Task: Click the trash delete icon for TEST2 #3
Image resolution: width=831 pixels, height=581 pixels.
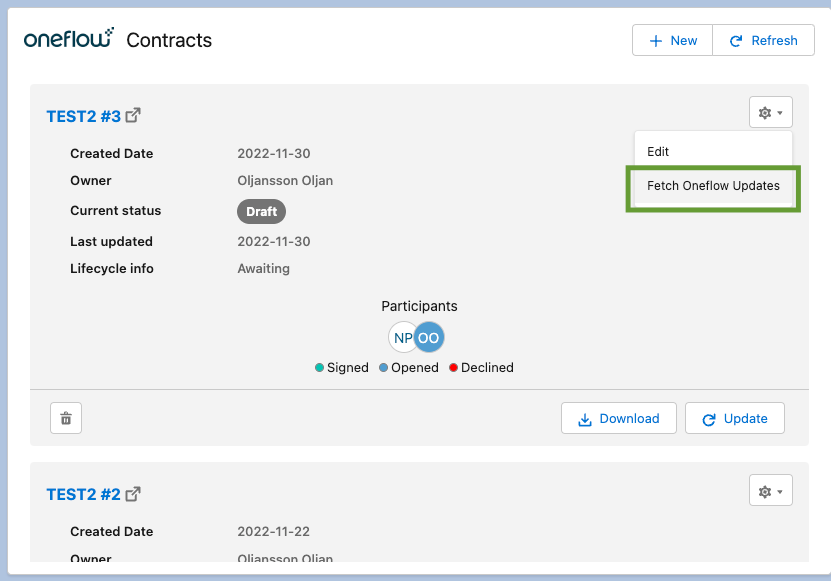Action: coord(66,419)
